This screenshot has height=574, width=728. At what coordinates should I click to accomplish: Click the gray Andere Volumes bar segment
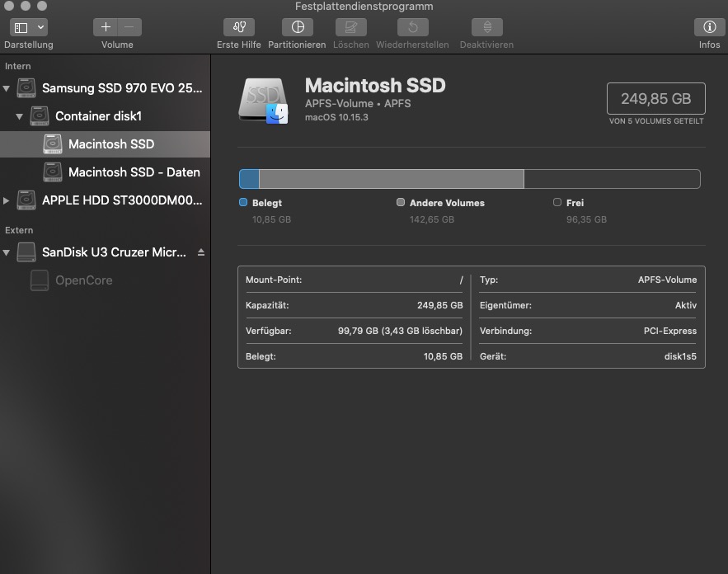[x=392, y=179]
